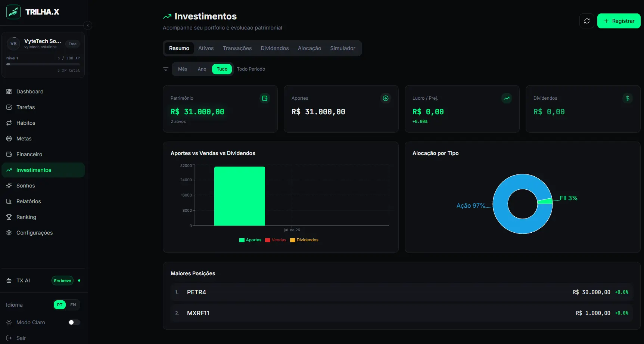Click the Ranking trophy icon
Screen dimensions: 644x344
(x=9, y=217)
